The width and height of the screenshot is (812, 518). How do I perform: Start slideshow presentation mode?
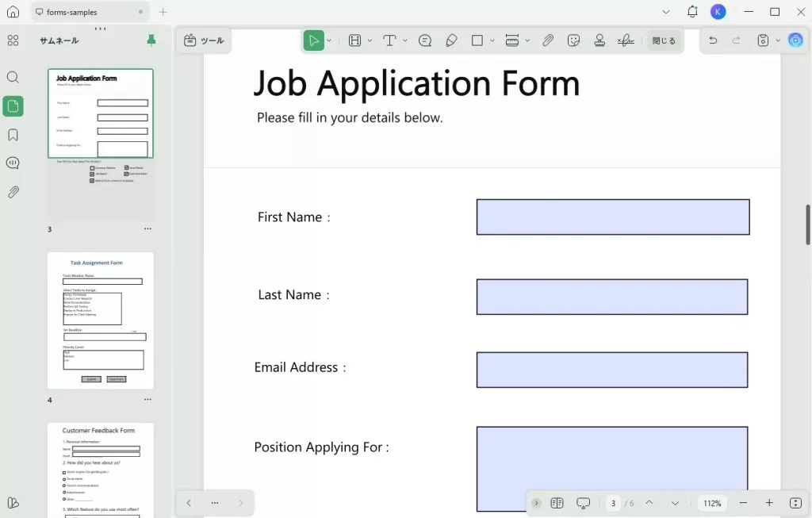(x=583, y=503)
